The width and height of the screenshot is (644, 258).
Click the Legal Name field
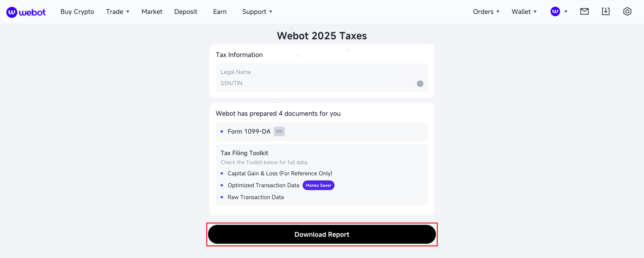[322, 72]
